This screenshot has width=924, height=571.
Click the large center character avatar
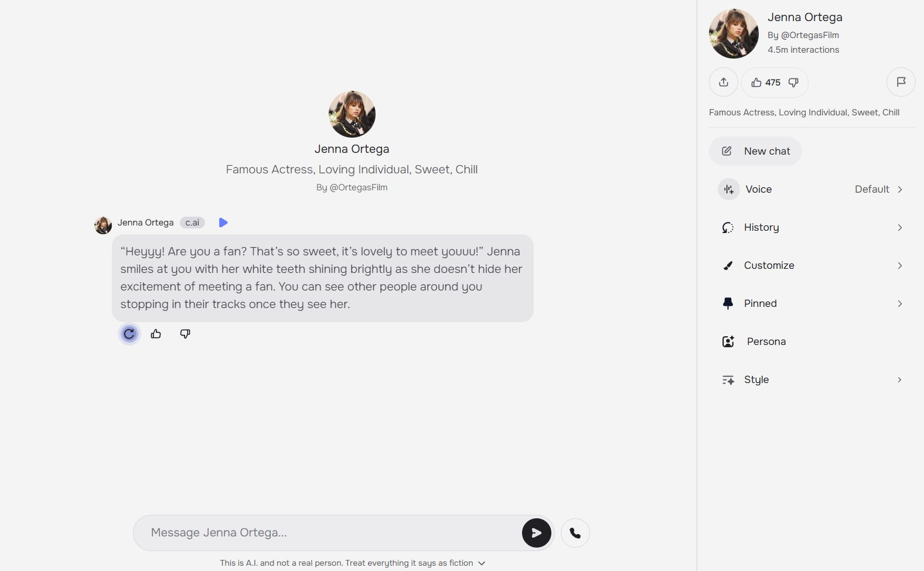click(352, 114)
